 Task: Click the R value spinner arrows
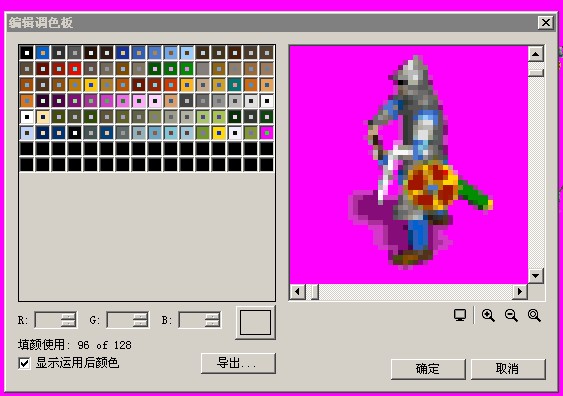pyautogui.click(x=68, y=320)
